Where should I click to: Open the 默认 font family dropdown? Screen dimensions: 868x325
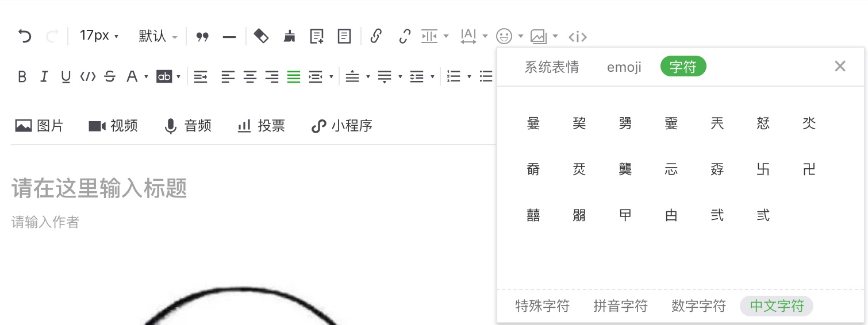pos(158,36)
